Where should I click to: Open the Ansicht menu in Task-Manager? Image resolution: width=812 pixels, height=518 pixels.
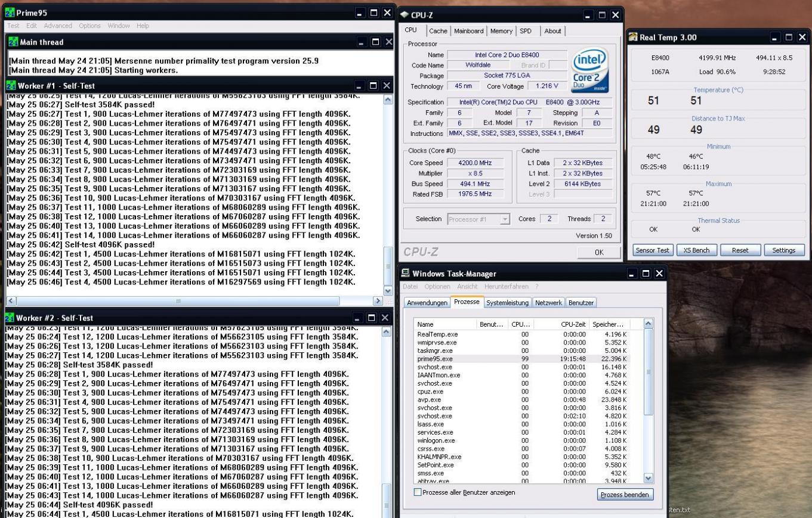467,287
